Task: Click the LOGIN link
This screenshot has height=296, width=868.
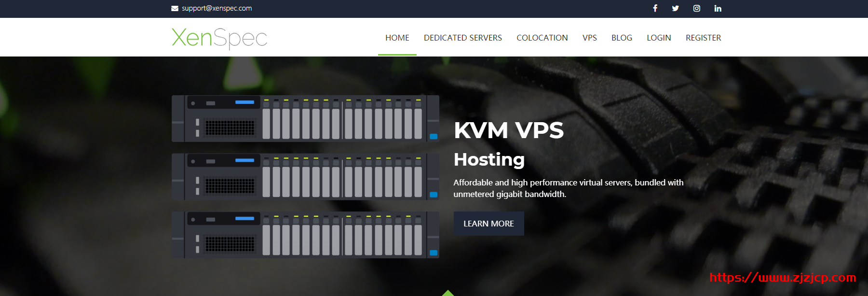Action: point(659,38)
